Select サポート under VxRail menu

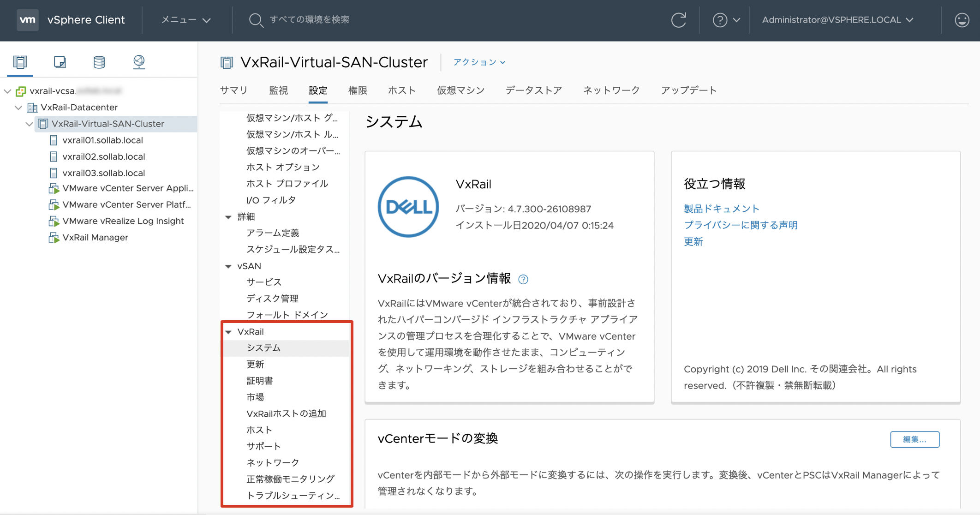pyautogui.click(x=263, y=446)
